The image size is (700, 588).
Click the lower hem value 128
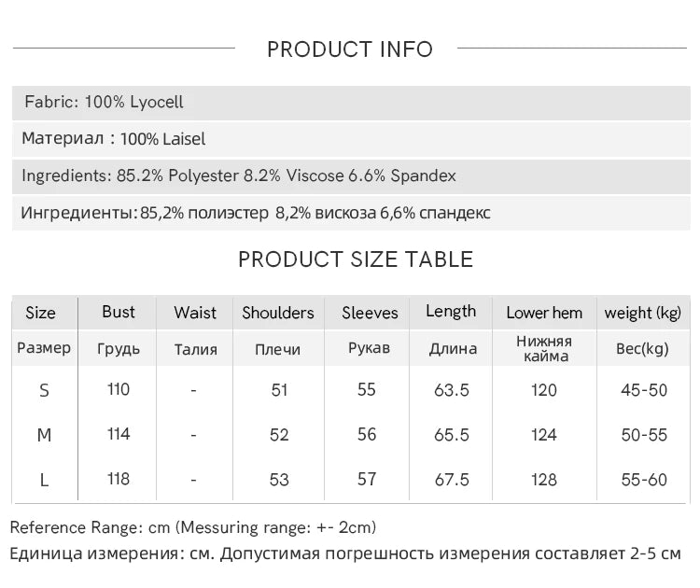(x=544, y=480)
